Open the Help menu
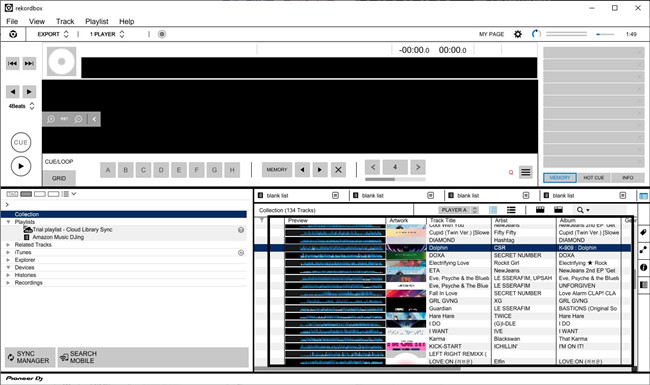 pos(126,21)
